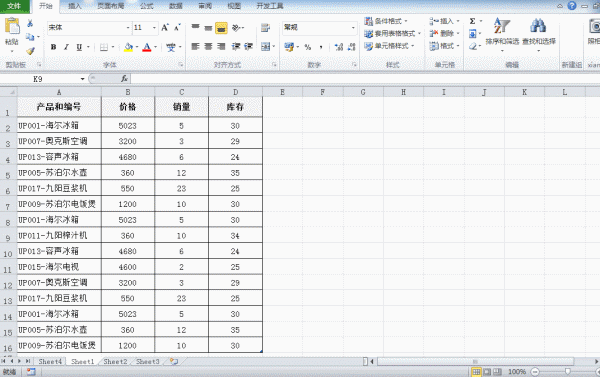Switch to the Sheet2 worksheet tab
This screenshot has width=600, height=377.
point(115,361)
